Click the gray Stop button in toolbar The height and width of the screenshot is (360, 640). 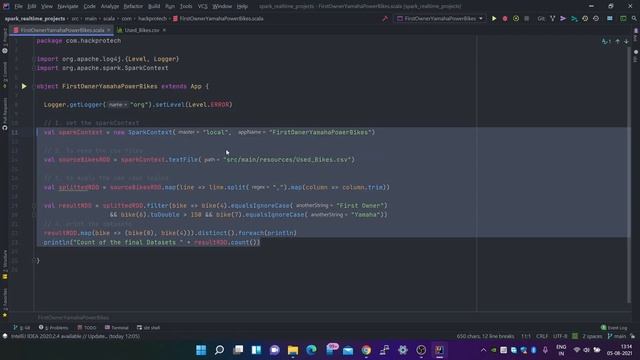[527, 18]
